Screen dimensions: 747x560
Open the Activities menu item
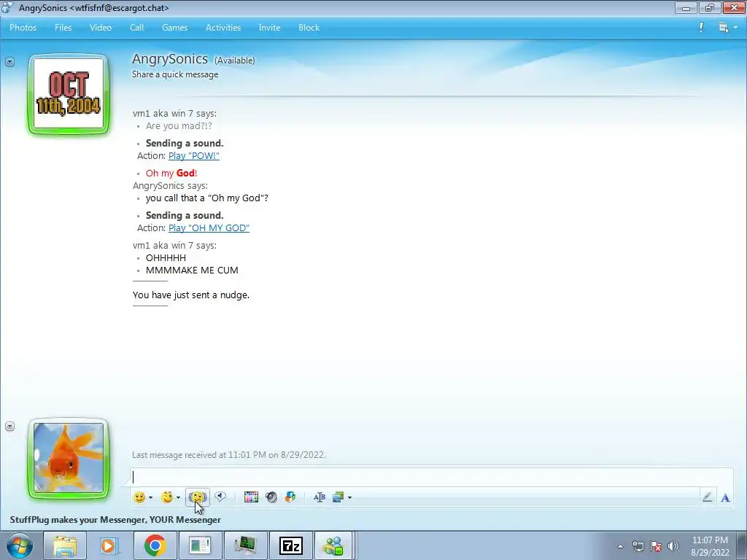223,28
